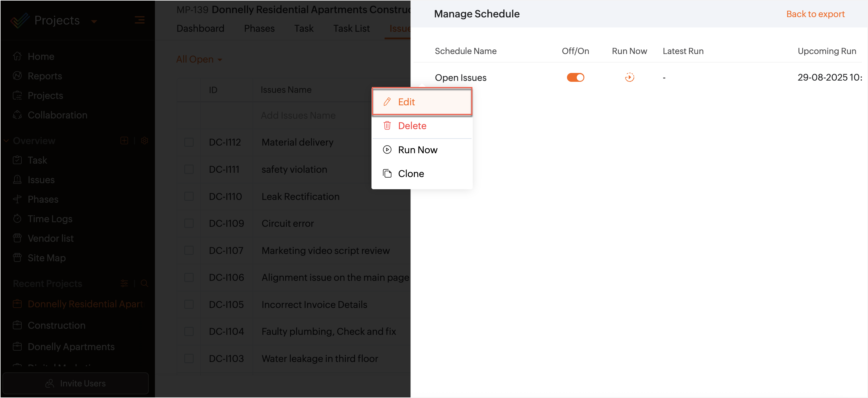Click the hamburger menu icon in sidebar
This screenshot has height=398, width=868.
point(139,20)
